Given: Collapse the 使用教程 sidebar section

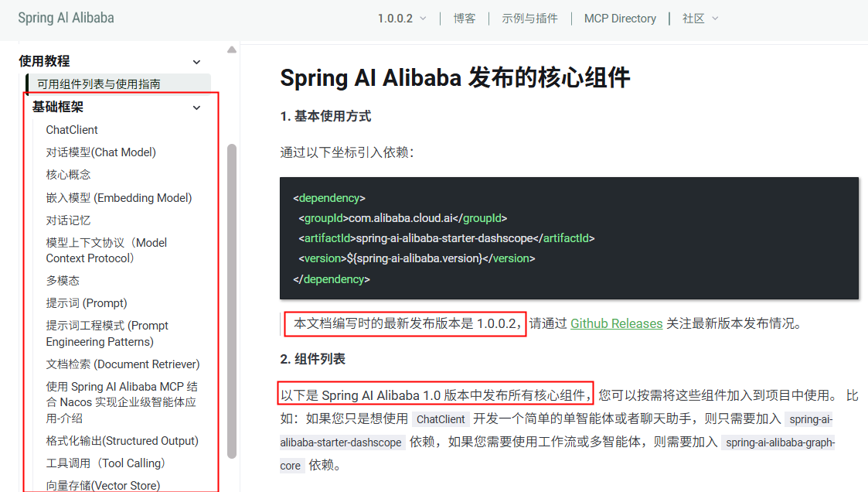Looking at the screenshot, I should point(196,61).
